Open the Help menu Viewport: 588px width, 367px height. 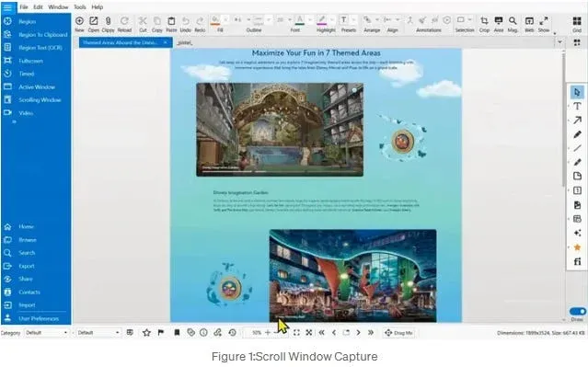[x=98, y=7]
